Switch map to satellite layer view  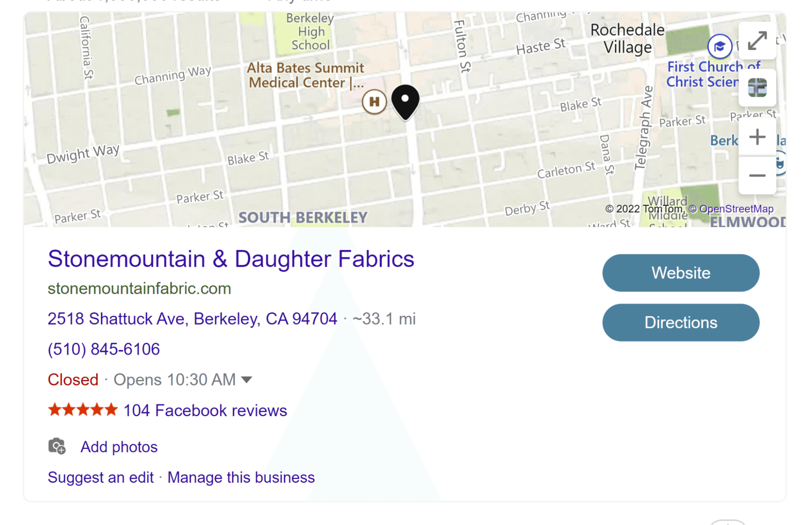757,88
